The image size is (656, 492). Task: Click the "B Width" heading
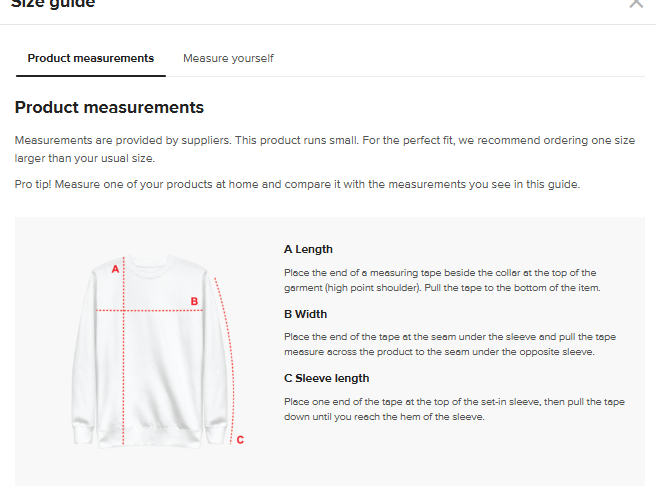305,314
